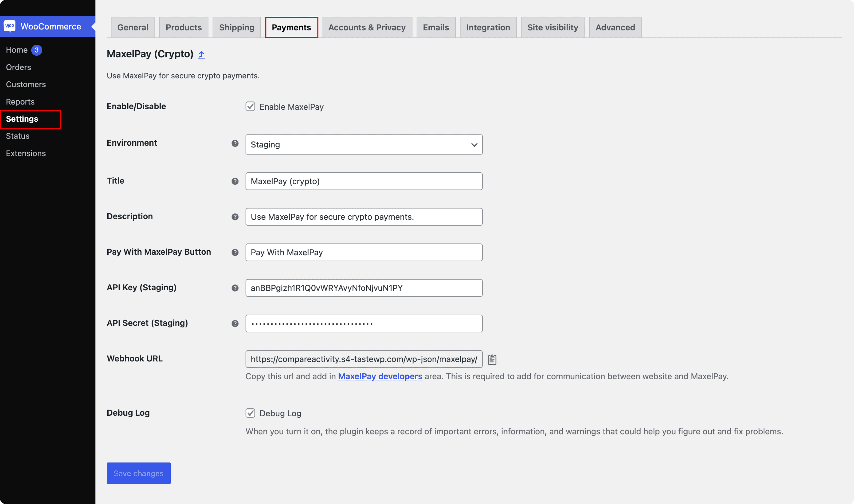Click the Environment help question icon
This screenshot has height=504, width=854.
(235, 143)
